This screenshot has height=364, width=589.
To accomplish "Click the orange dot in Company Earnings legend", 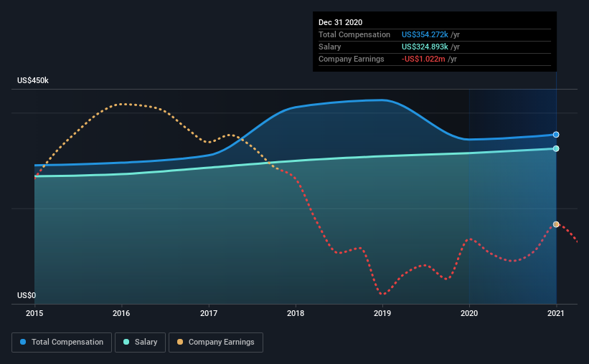I will tap(180, 342).
